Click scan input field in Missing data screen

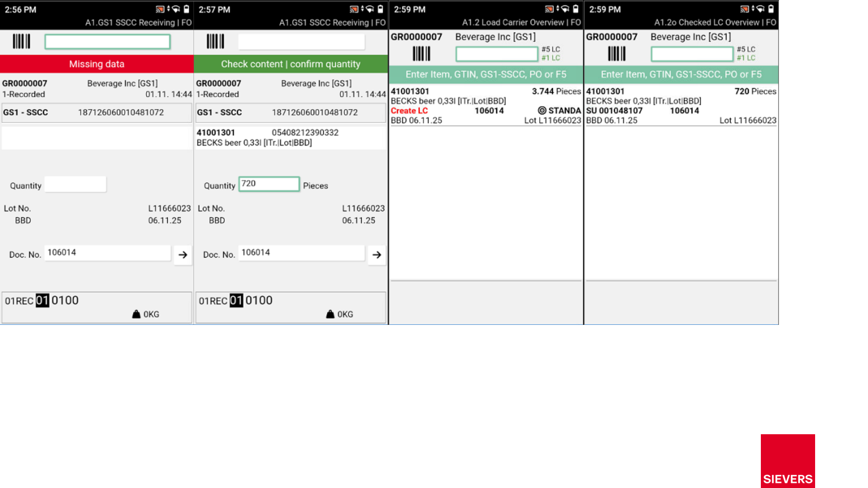(108, 42)
